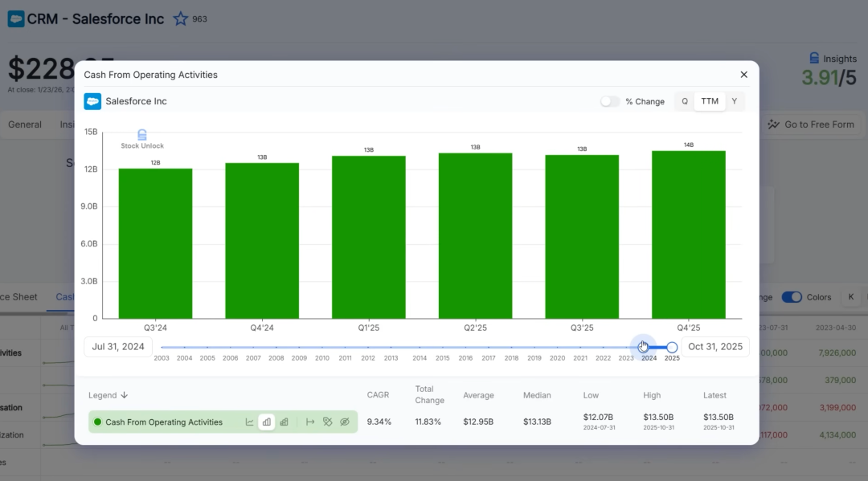This screenshot has width=868, height=481.
Task: Click the Stock Unlock watermark icon
Action: (142, 136)
